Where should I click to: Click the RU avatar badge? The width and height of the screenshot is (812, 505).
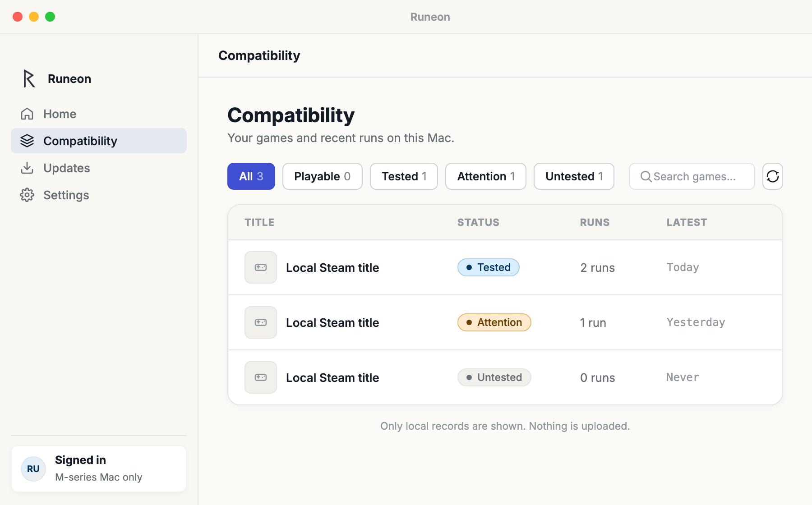[33, 469]
